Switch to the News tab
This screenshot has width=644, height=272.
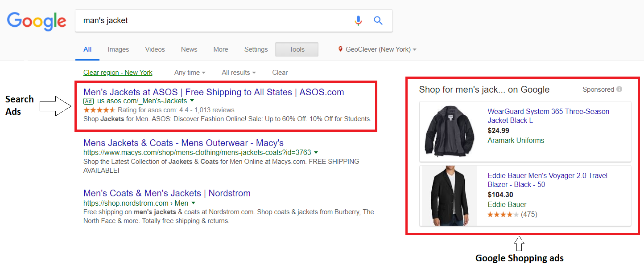click(189, 49)
